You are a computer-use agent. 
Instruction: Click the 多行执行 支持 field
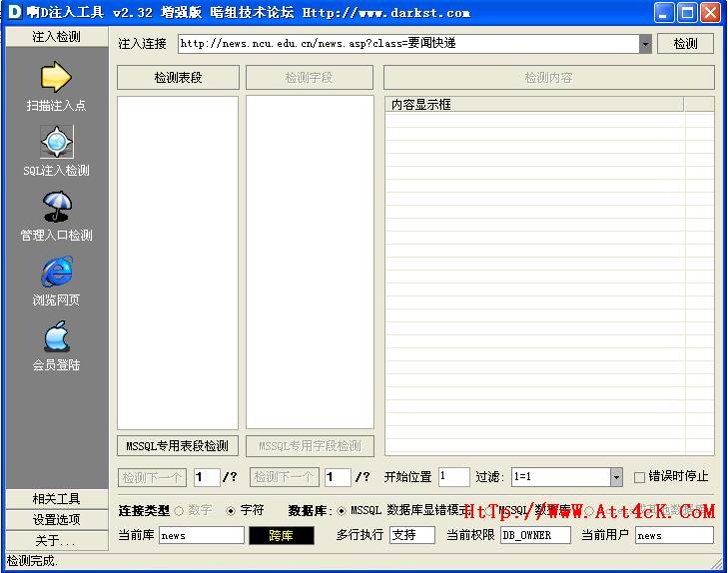412,535
